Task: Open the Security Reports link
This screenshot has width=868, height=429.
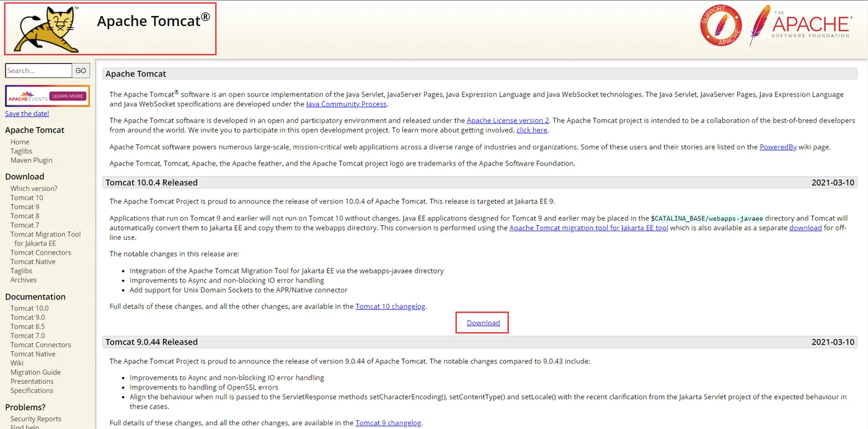Action: pyautogui.click(x=36, y=419)
